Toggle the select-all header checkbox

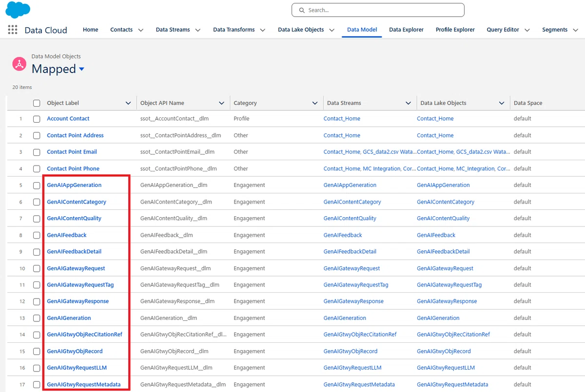[x=37, y=103]
